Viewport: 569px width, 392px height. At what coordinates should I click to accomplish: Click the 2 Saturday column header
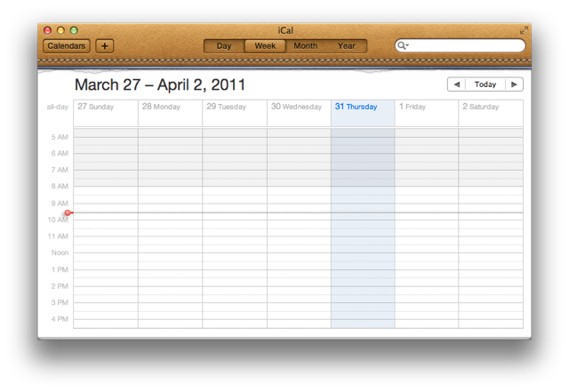tap(480, 107)
